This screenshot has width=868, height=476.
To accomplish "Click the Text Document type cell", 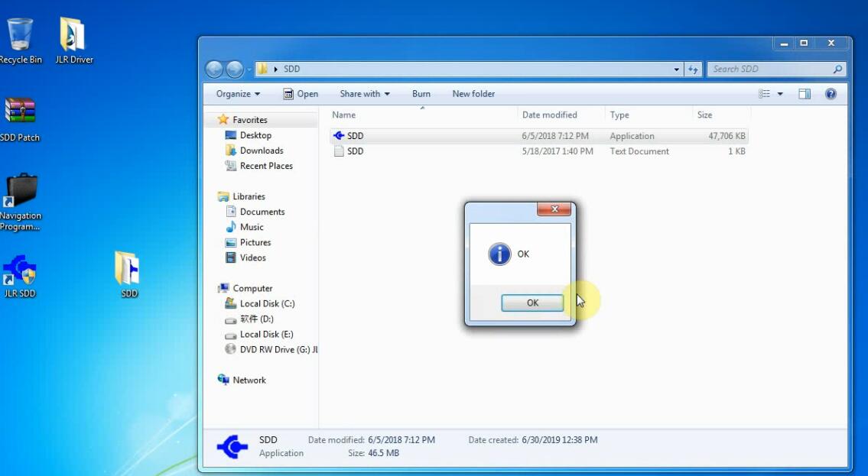I will pyautogui.click(x=639, y=151).
